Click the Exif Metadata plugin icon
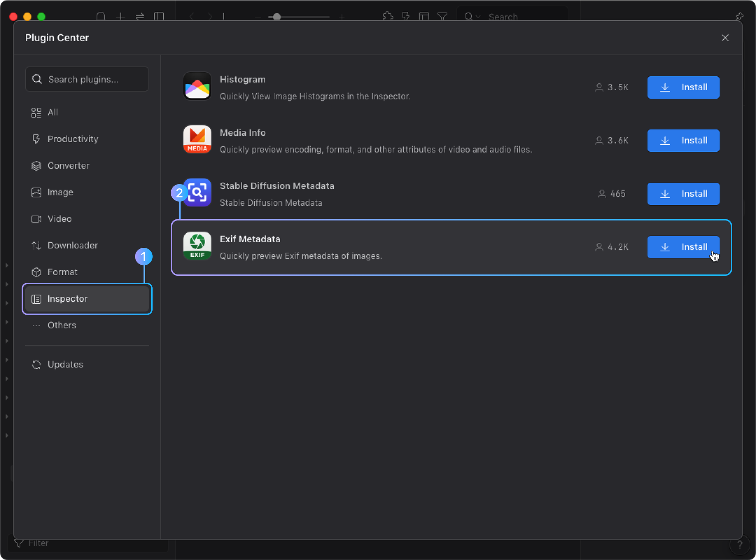Screen dimensions: 756x560 (197, 247)
